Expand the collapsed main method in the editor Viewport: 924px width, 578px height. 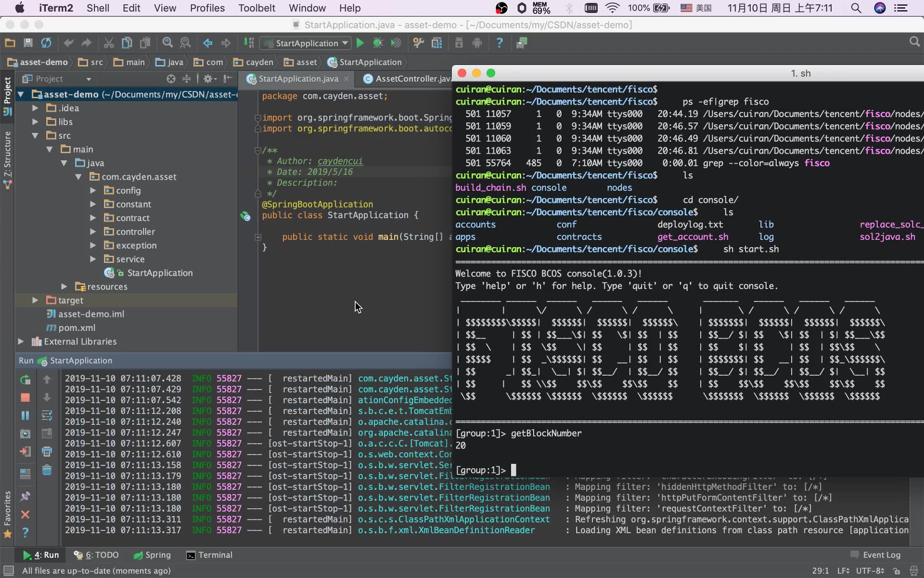click(x=258, y=237)
